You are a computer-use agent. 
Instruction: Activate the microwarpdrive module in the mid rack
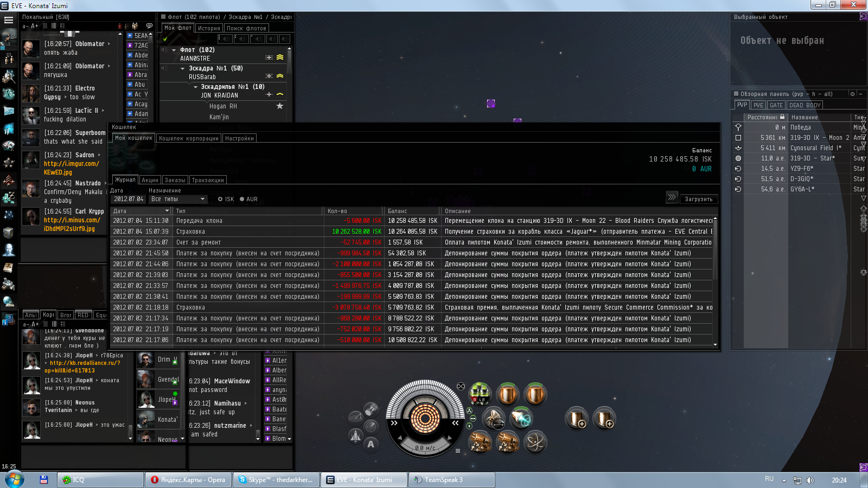(494, 418)
